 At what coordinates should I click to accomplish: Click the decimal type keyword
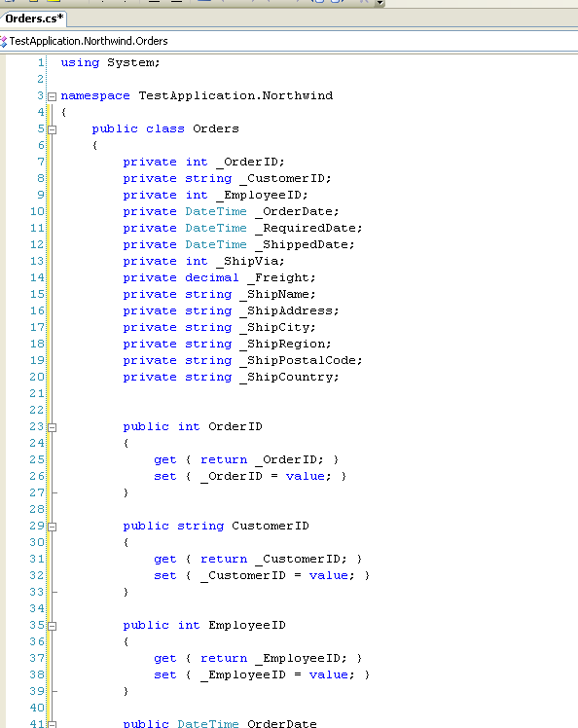pos(212,277)
